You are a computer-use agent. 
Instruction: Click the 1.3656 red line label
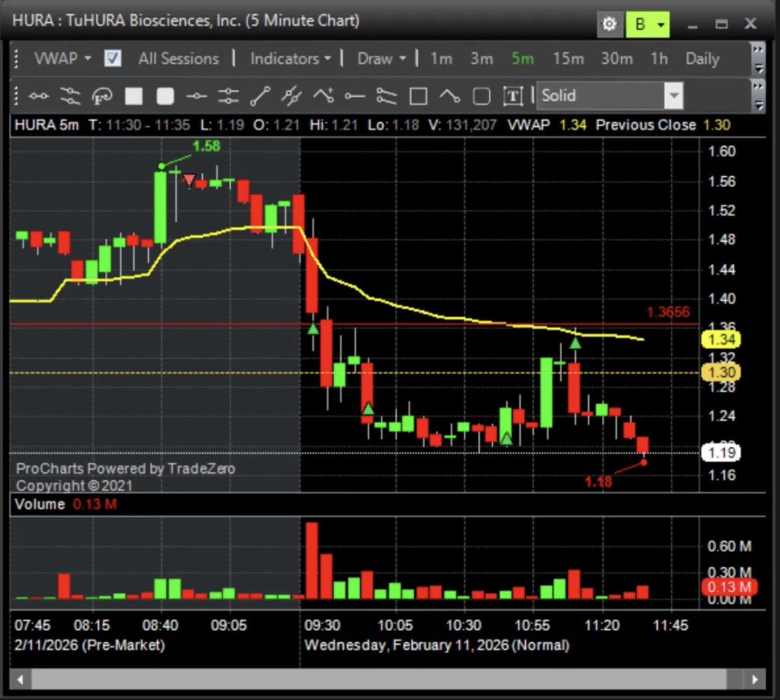click(668, 312)
